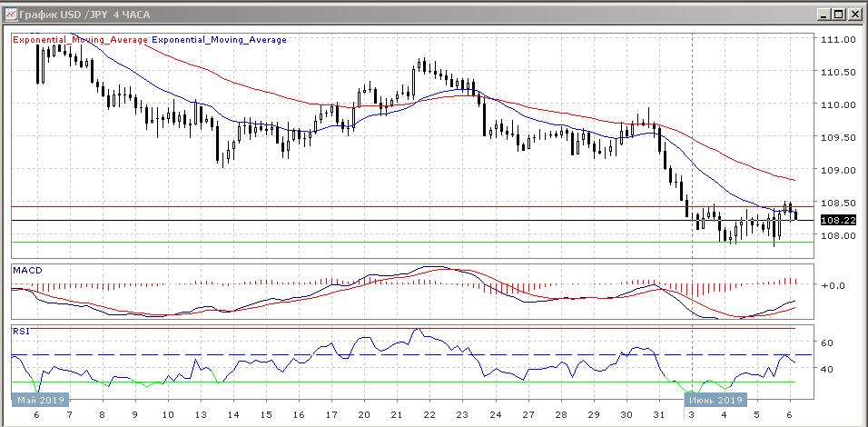Click the current price tag 108.22
The image size is (868, 427).
pyautogui.click(x=837, y=221)
